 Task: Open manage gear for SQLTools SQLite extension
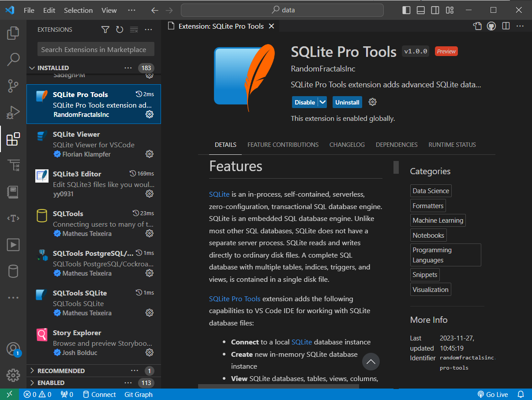150,313
